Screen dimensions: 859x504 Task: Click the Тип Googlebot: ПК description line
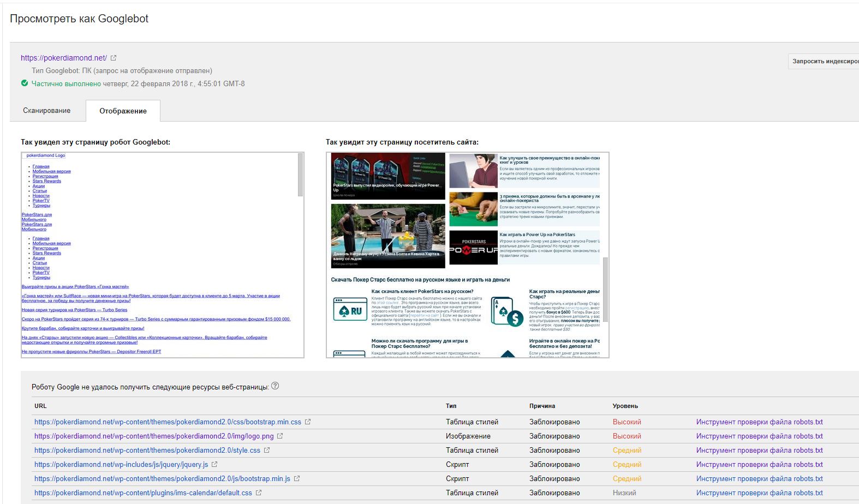122,70
